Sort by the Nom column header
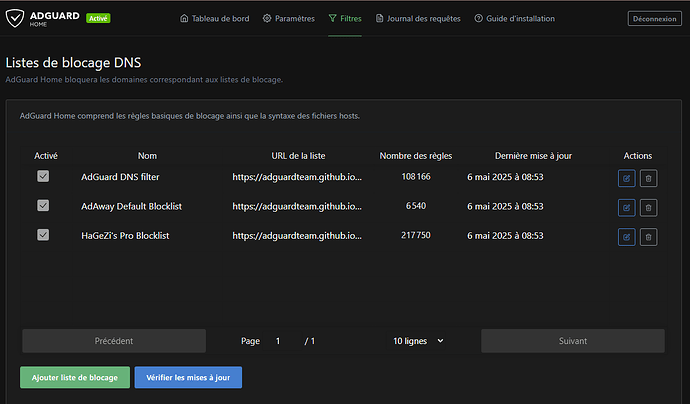 tap(147, 156)
